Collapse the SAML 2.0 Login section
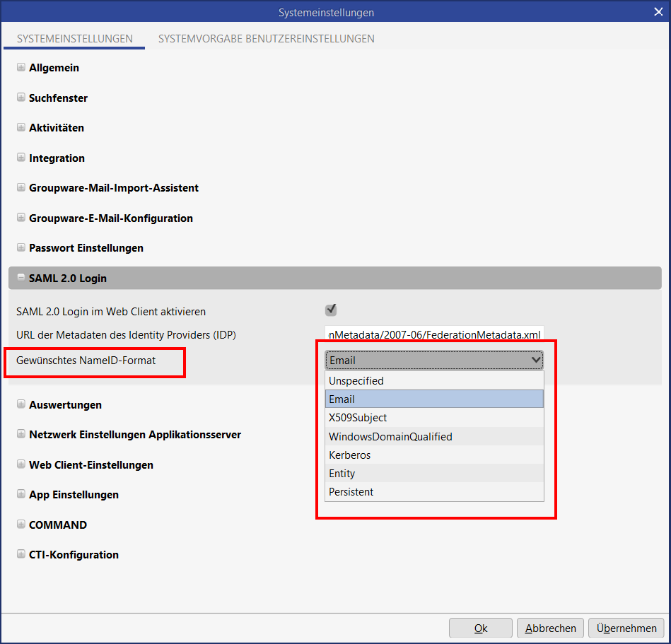Screen dimensions: 671x644 (x=21, y=278)
